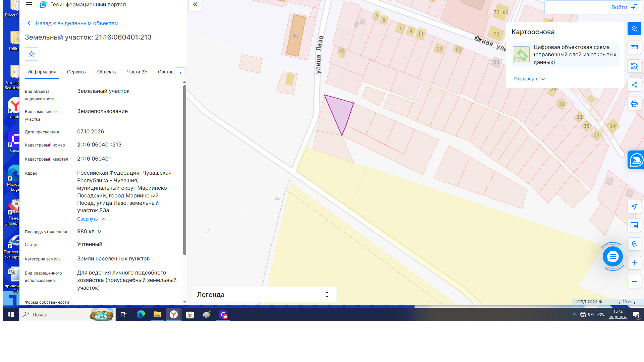Open the Части ЗУ tab

click(x=137, y=72)
